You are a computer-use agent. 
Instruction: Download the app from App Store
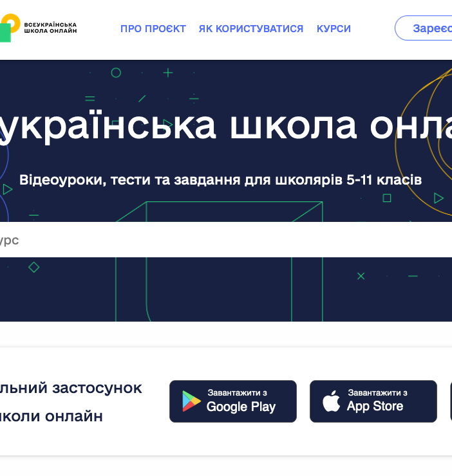click(373, 401)
